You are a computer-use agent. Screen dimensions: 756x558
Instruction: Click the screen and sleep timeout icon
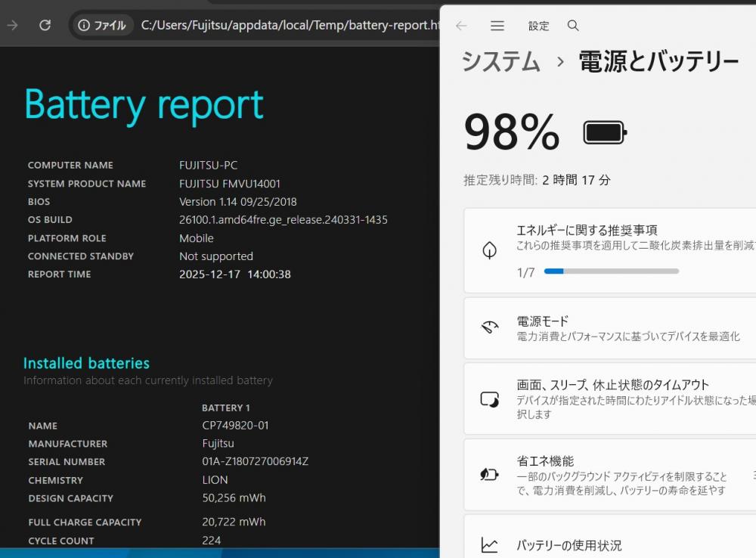[x=490, y=399]
